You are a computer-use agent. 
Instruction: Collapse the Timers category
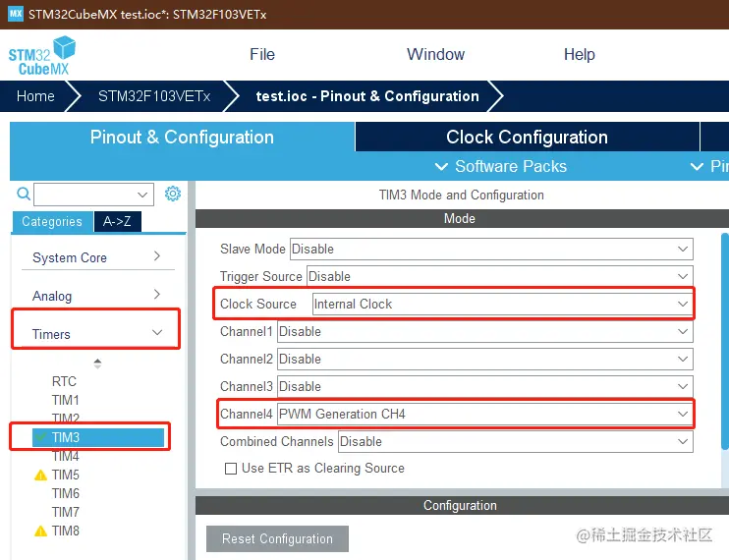pos(97,334)
